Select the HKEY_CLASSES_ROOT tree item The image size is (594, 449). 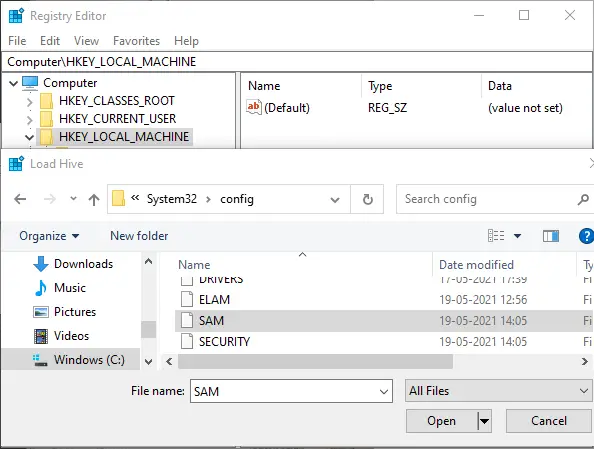pyautogui.click(x=117, y=101)
